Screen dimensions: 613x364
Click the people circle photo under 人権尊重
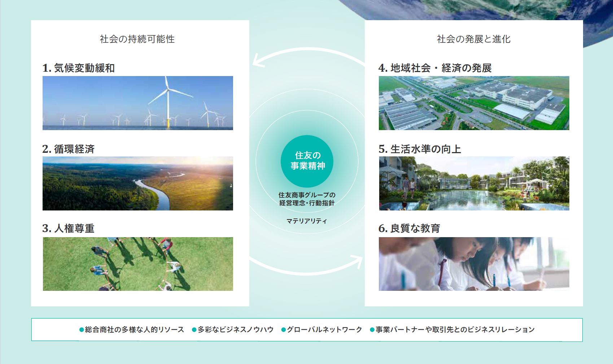138,264
